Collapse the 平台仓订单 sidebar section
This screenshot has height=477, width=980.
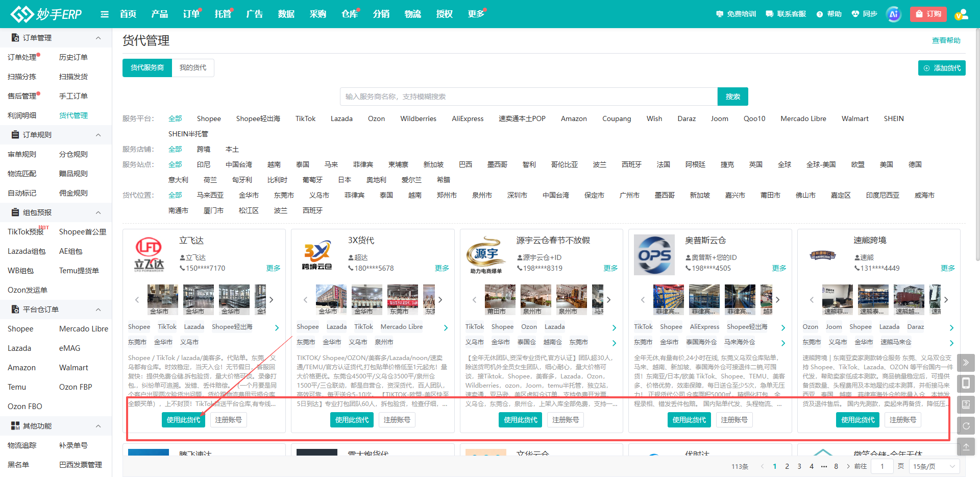point(99,309)
